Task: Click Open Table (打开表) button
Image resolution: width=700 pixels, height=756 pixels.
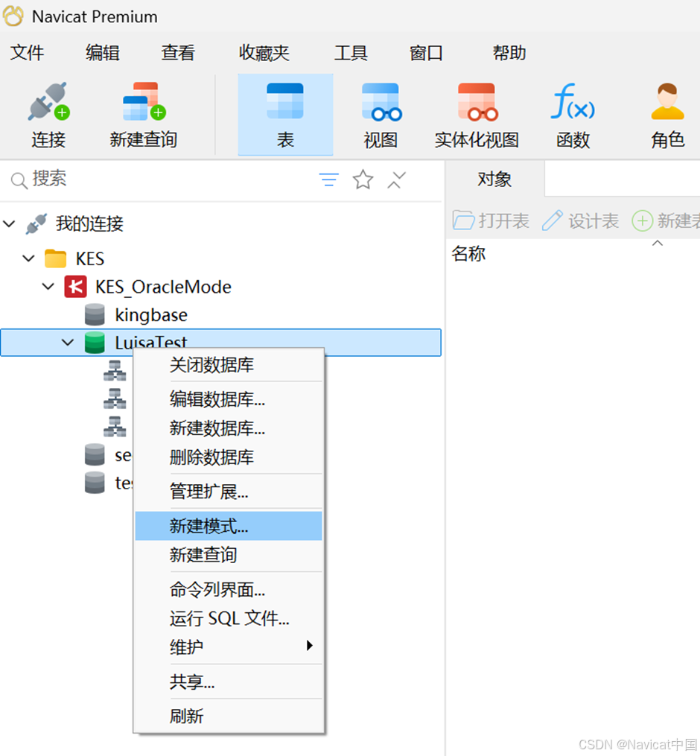Action: click(491, 220)
